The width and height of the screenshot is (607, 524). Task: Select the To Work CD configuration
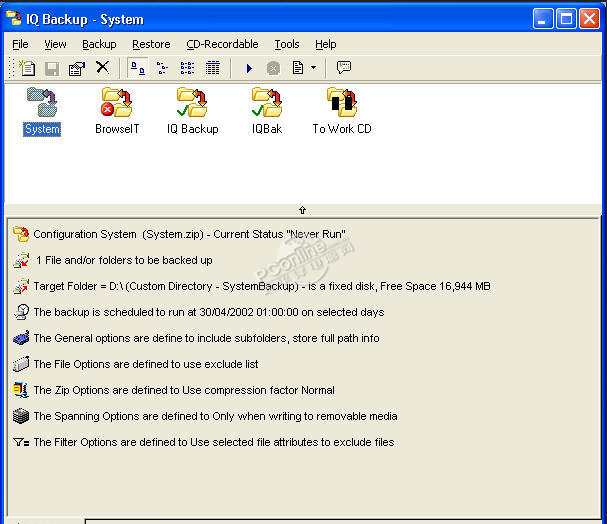pos(342,112)
